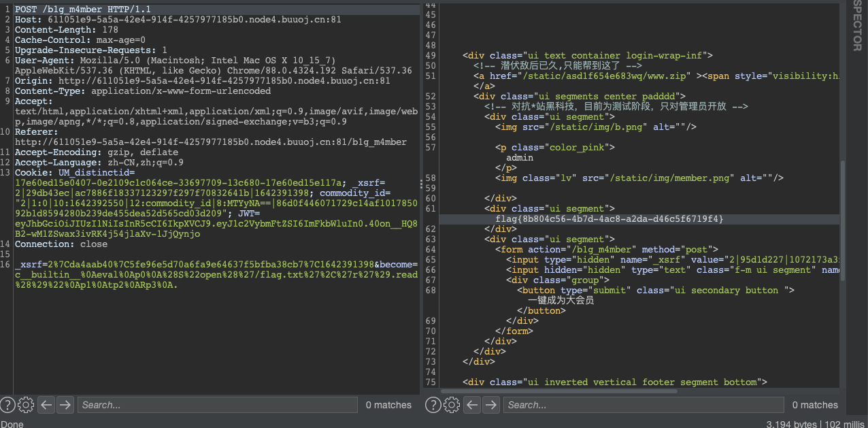Screen dimensions: 868x428
Task: Click the response panel search field
Action: (643, 405)
